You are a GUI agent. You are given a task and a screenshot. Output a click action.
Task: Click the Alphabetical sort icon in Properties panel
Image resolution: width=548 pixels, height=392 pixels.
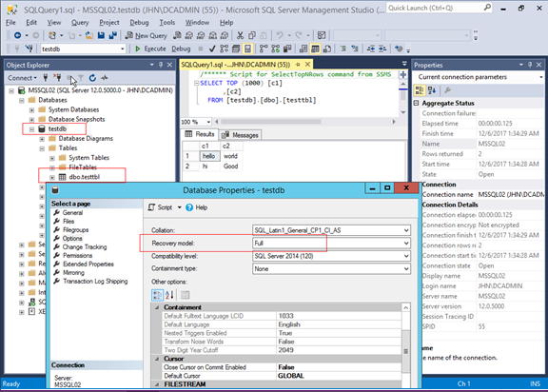click(x=432, y=90)
